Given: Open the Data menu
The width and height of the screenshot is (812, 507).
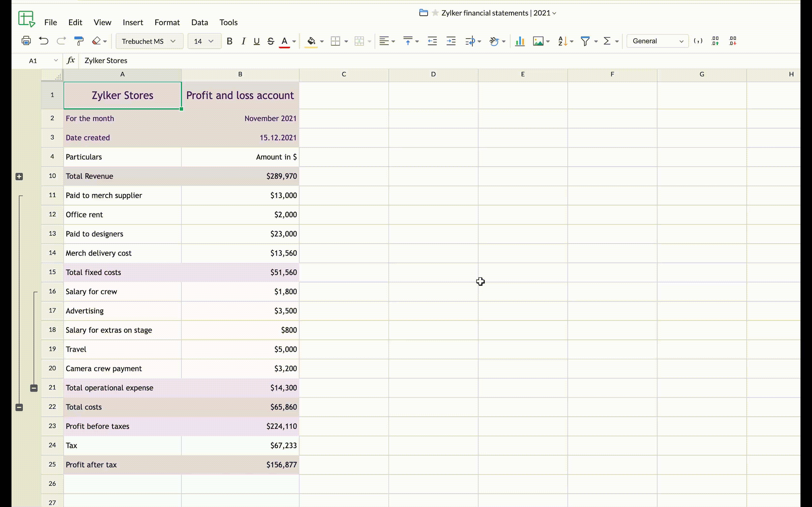Looking at the screenshot, I should point(199,22).
